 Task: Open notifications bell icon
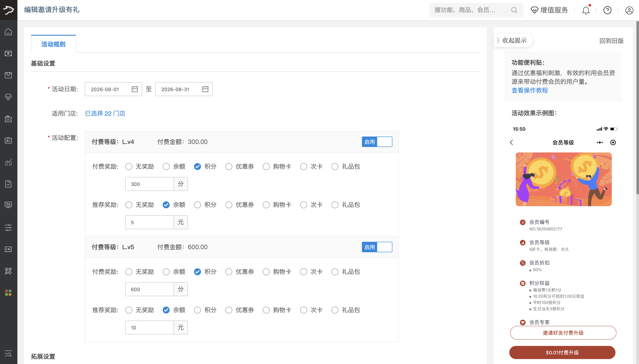[x=586, y=10]
